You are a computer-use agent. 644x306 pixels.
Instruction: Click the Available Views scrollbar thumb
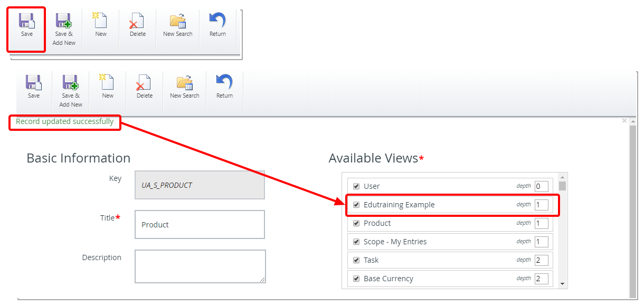click(562, 186)
